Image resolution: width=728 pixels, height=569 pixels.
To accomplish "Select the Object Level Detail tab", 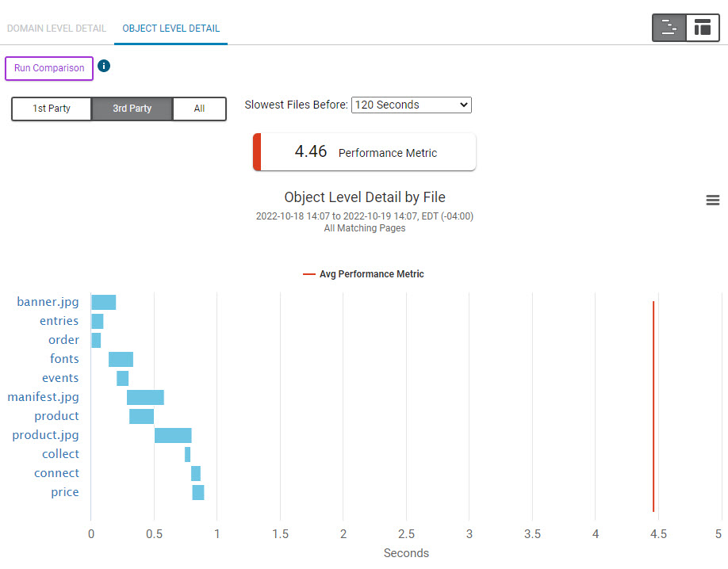I will (x=171, y=28).
